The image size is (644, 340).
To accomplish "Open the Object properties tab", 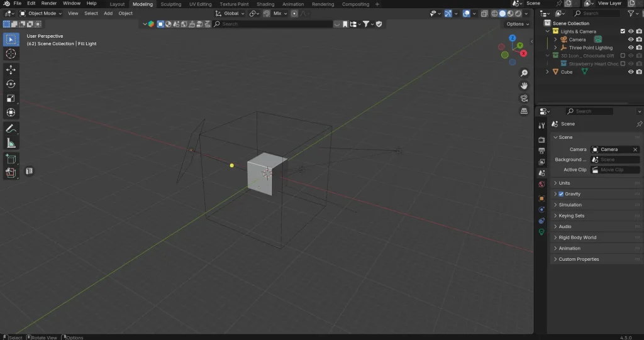I will (541, 199).
